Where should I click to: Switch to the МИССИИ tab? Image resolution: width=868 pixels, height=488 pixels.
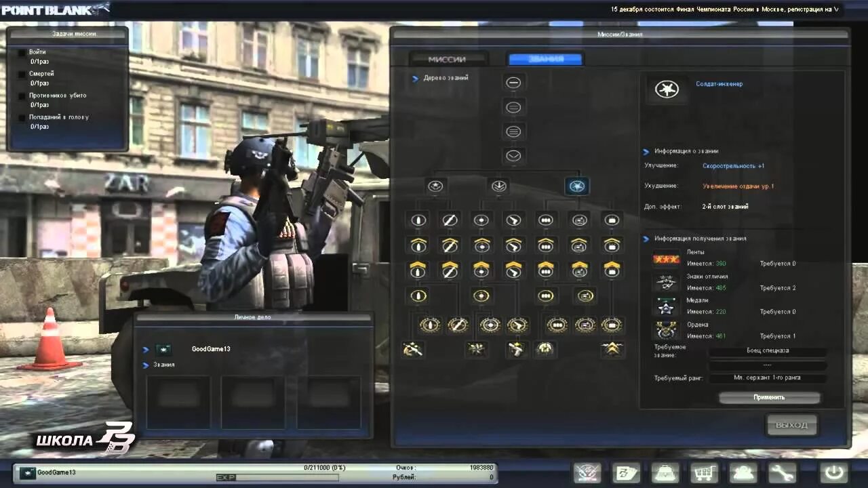pyautogui.click(x=447, y=60)
